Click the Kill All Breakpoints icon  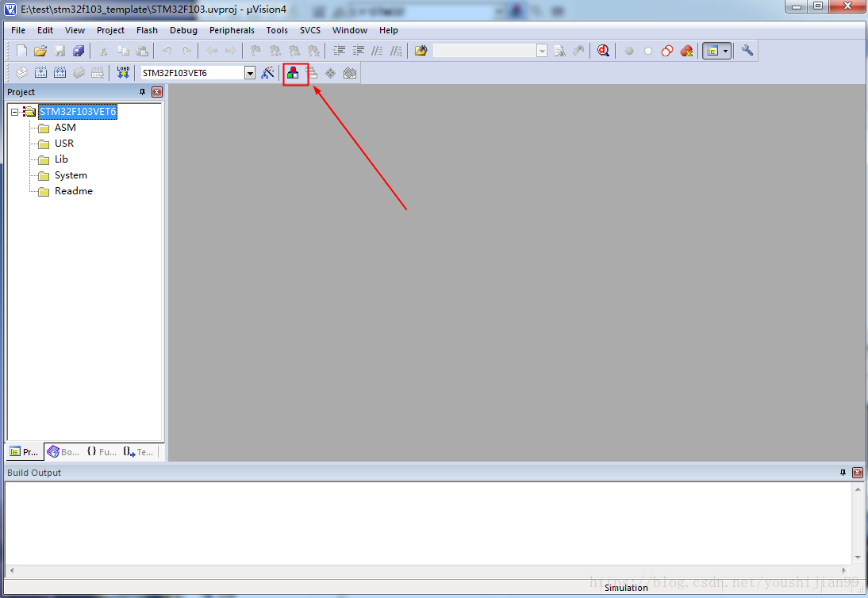click(686, 51)
